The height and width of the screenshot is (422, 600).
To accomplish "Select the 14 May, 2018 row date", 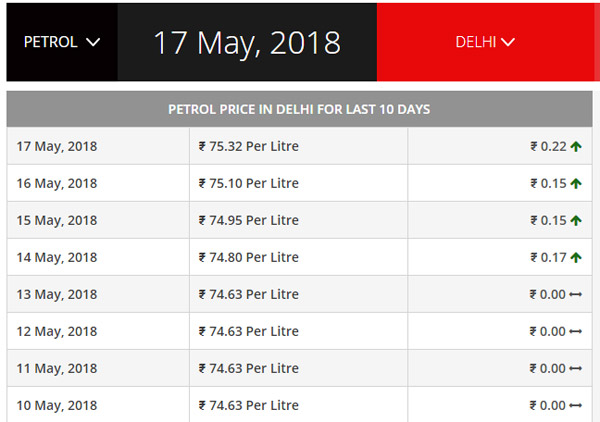I will (57, 257).
